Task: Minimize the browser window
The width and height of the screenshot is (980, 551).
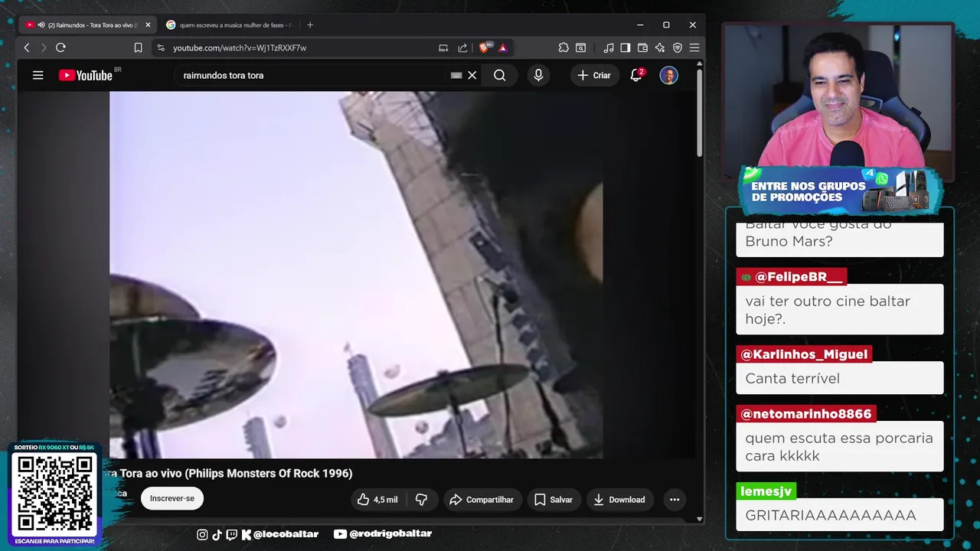Action: tap(640, 24)
